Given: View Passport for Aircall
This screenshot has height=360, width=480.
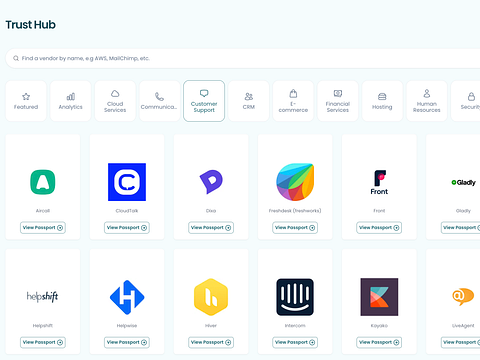Looking at the screenshot, I should point(43,228).
